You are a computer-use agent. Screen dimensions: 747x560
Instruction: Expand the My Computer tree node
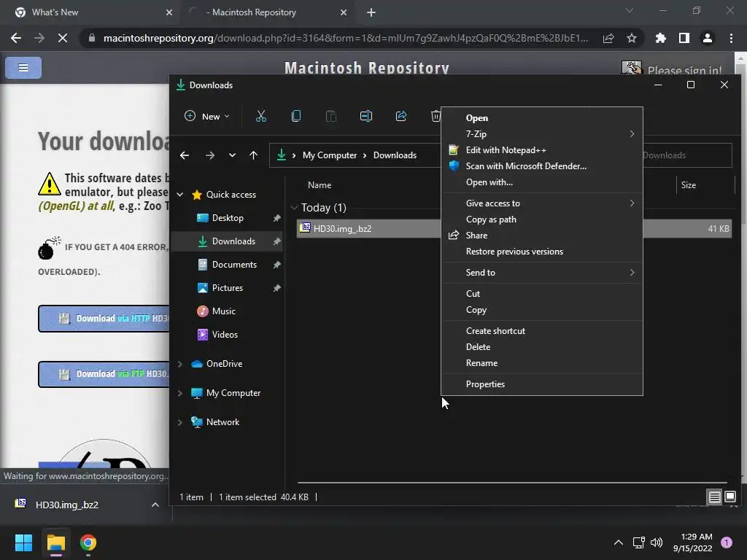(180, 393)
